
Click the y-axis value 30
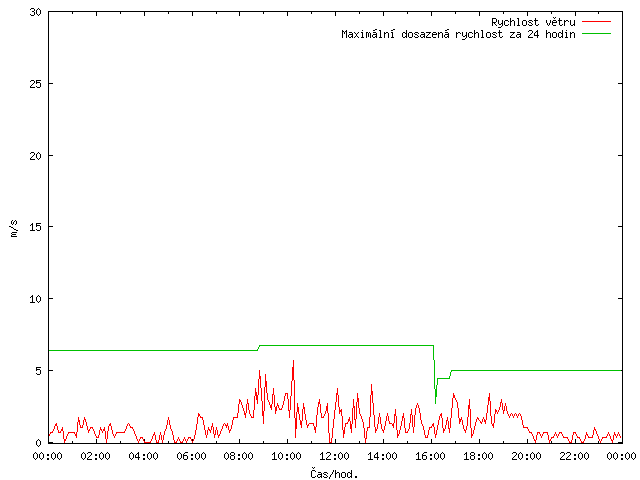(x=36, y=12)
